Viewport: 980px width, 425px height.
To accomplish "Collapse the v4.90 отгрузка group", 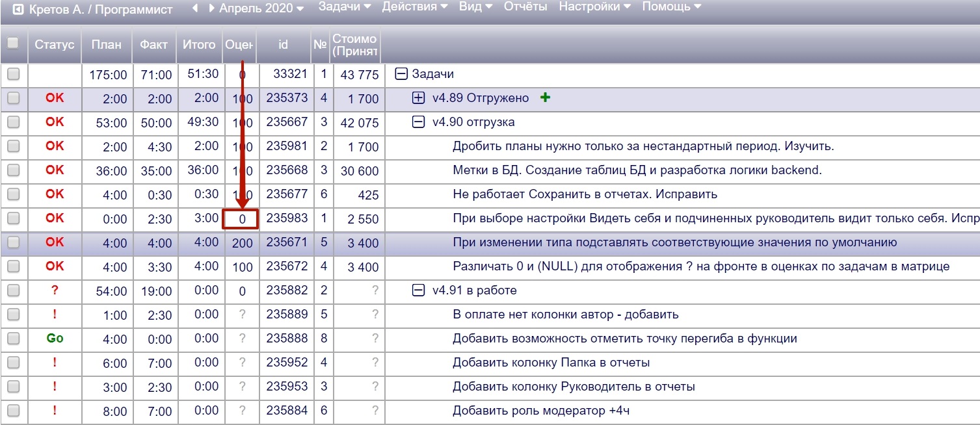I will (x=419, y=122).
